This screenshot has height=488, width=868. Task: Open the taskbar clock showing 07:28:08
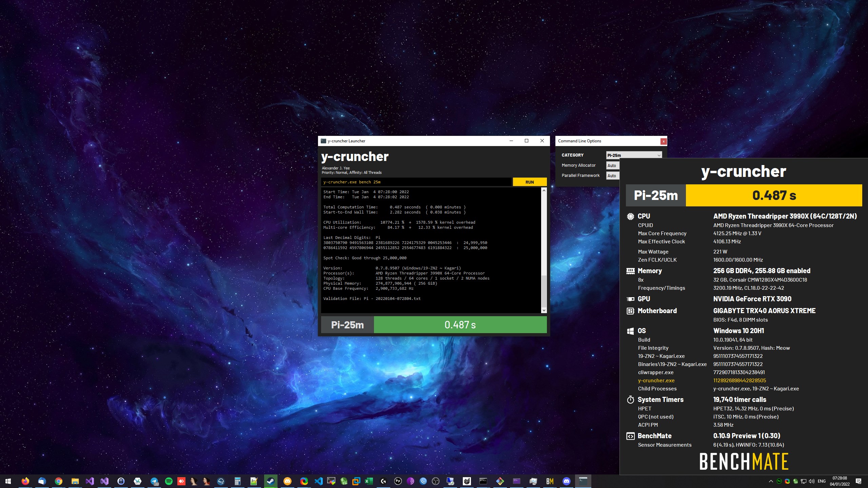pyautogui.click(x=840, y=481)
